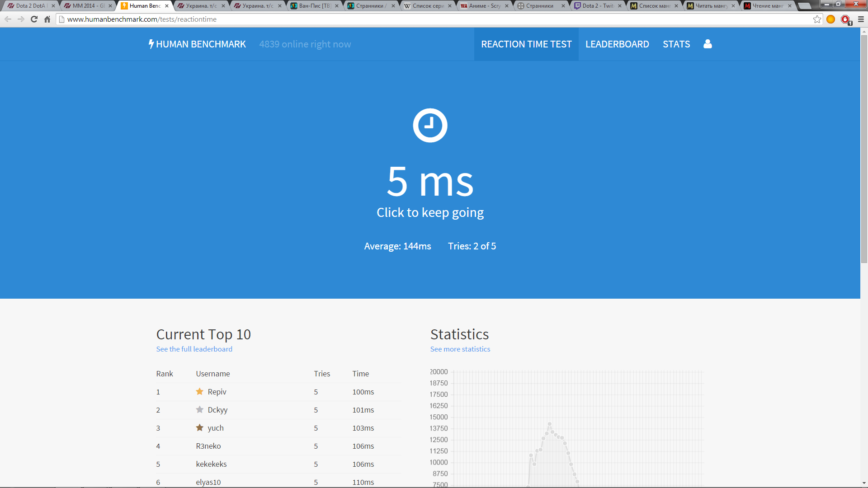The height and width of the screenshot is (488, 868).
Task: Click the user profile icon in navbar
Action: tap(708, 44)
